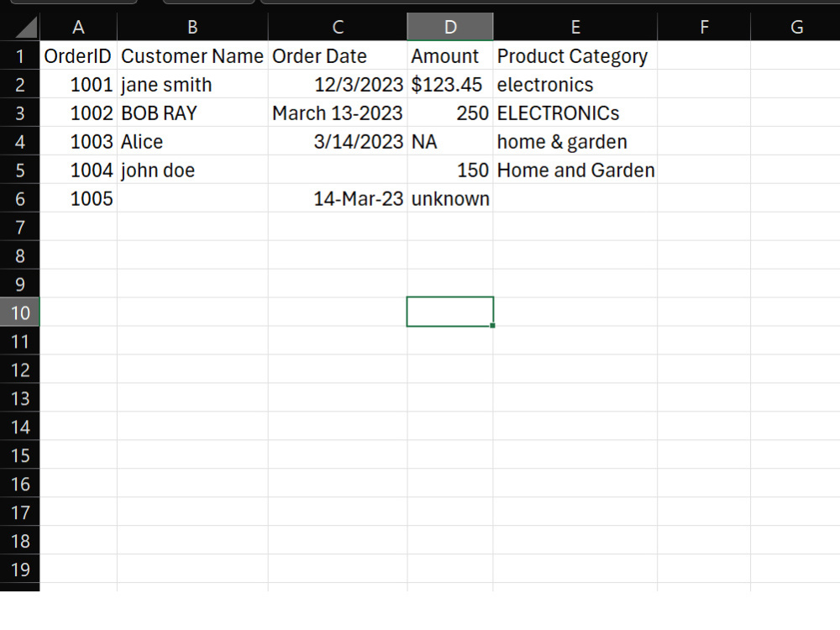Select home & garden cell
The width and height of the screenshot is (840, 630).
pyautogui.click(x=575, y=141)
